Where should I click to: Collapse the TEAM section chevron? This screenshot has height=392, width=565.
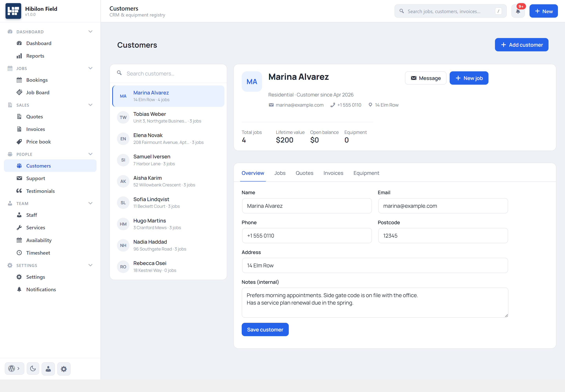pos(90,203)
